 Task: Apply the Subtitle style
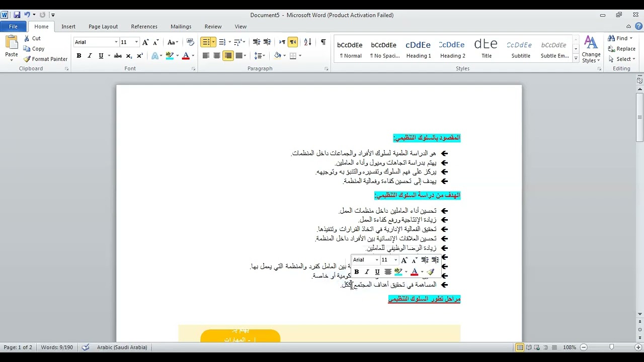pos(521,49)
